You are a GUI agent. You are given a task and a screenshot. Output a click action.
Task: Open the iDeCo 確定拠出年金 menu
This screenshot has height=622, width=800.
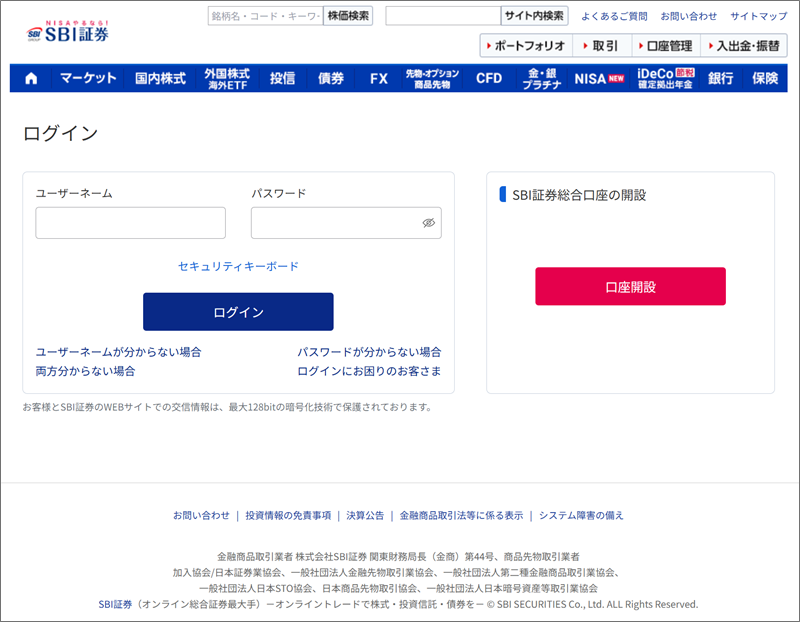click(665, 79)
